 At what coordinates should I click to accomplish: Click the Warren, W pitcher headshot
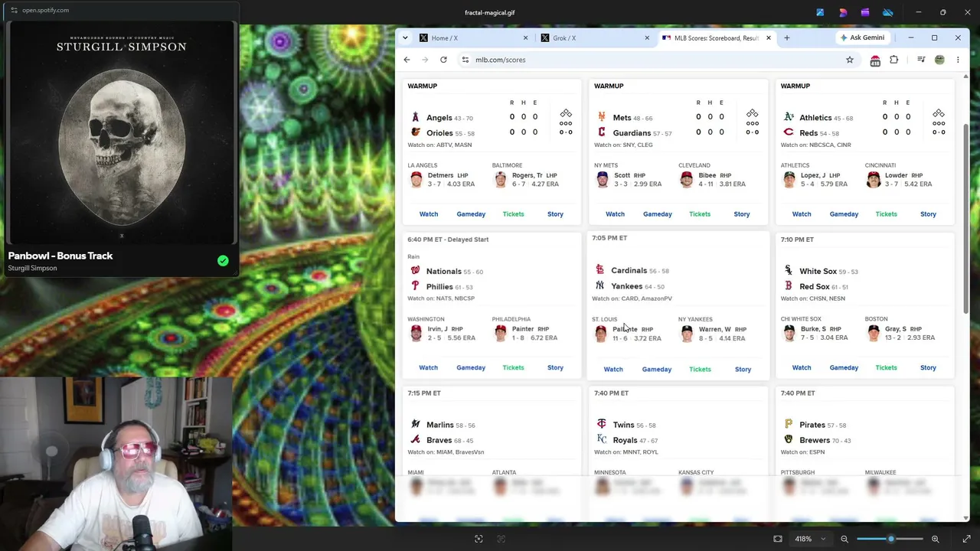coord(687,334)
